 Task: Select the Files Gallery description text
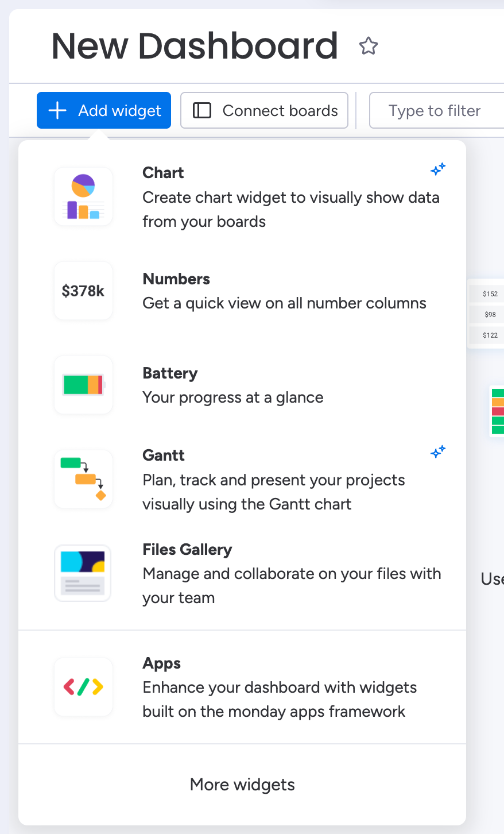(292, 585)
